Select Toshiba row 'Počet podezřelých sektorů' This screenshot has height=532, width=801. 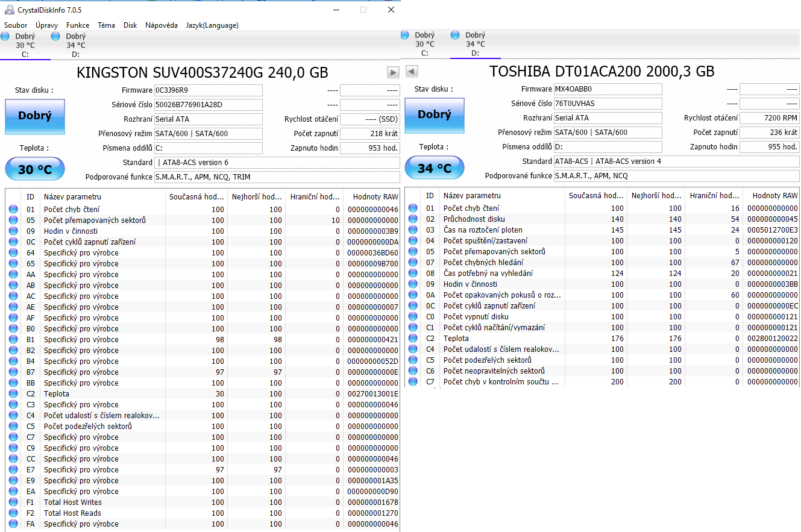coord(602,360)
